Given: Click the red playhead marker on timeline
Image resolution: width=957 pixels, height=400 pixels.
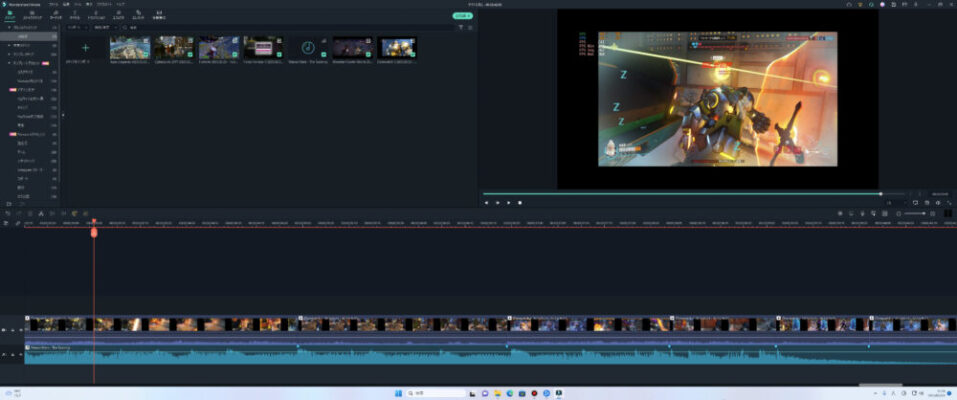Looking at the screenshot, I should (94, 231).
